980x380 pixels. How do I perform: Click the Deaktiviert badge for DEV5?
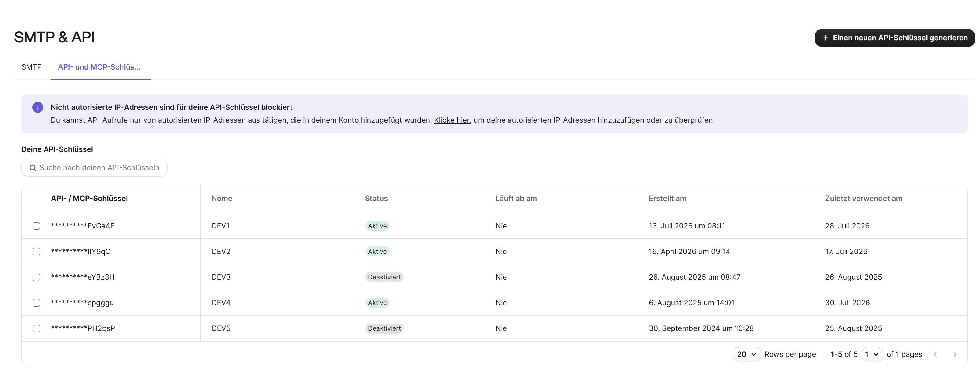(384, 328)
